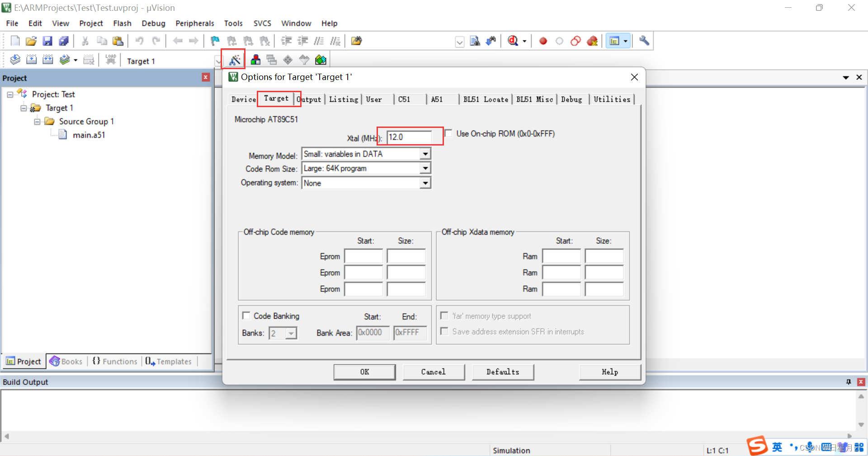Click the Xtal (MHz) input field

[410, 137]
